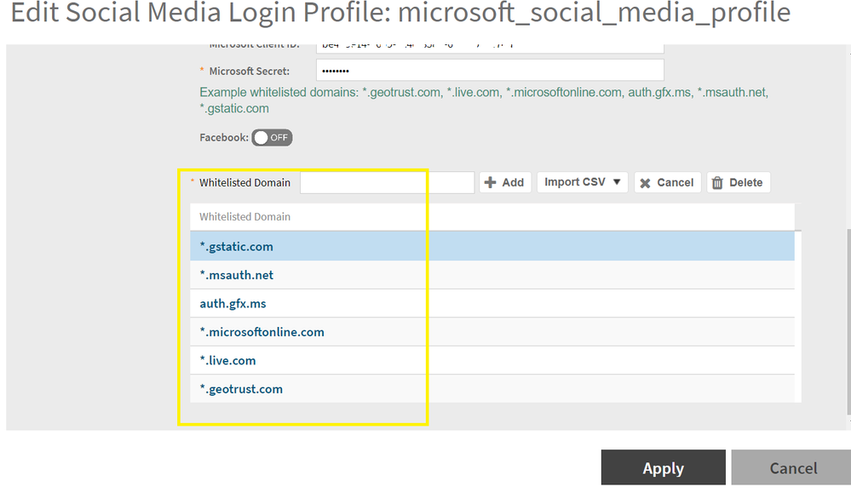Focus the Microsoft Secret password field
The width and height of the screenshot is (851, 504).
tap(489, 71)
